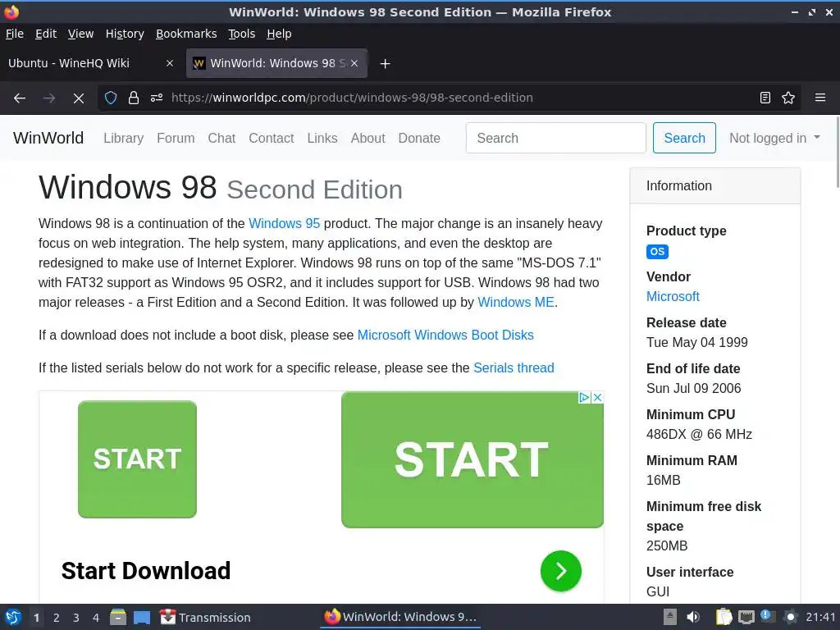Viewport: 840px width, 630px height.
Task: Click the green arrow circle button
Action: coord(561,571)
